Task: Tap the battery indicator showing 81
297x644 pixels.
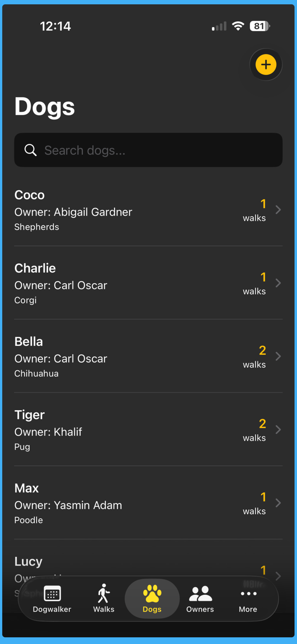Action: (x=260, y=26)
